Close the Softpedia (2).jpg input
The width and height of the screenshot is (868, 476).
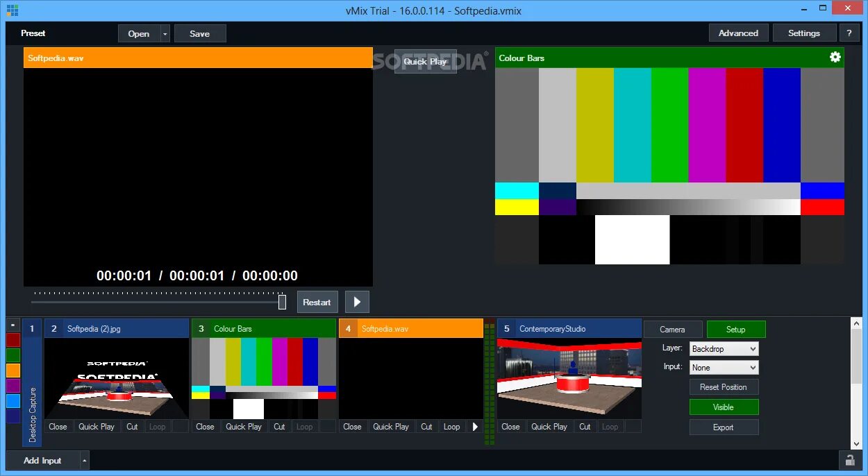(58, 427)
